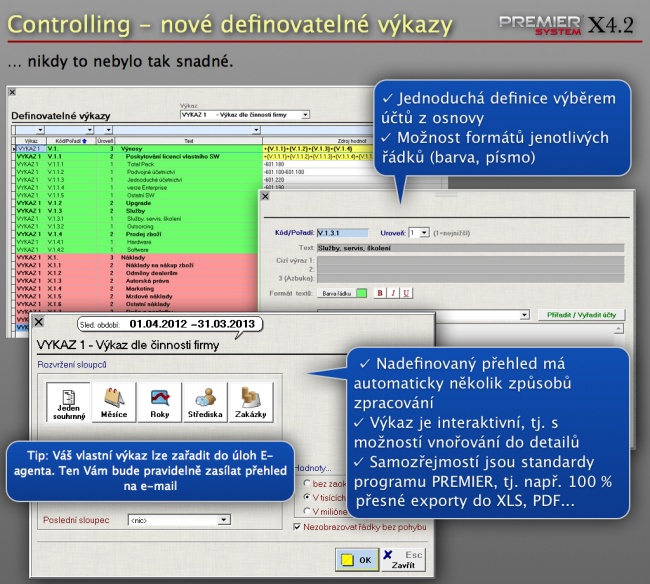Viewport: 650px width, 584px height.
Task: Toggle Italic text format
Action: [393, 293]
